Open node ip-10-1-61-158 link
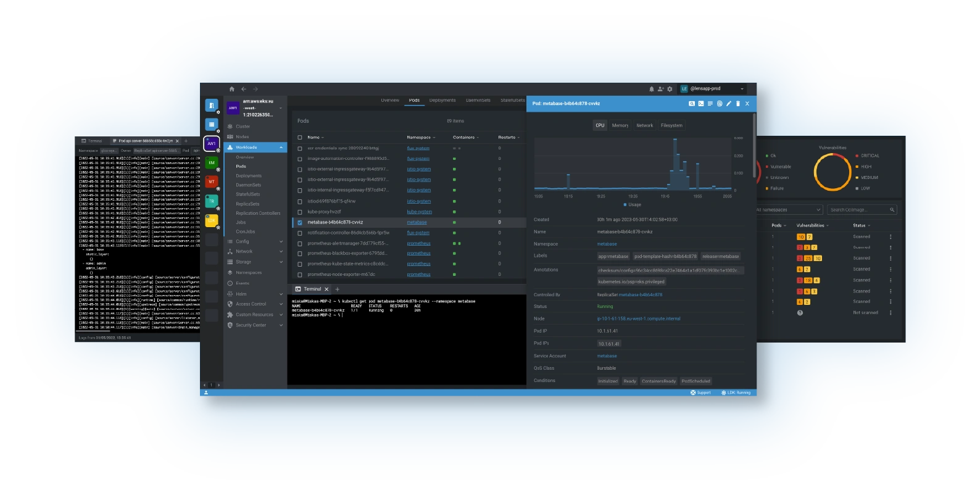 tap(639, 319)
